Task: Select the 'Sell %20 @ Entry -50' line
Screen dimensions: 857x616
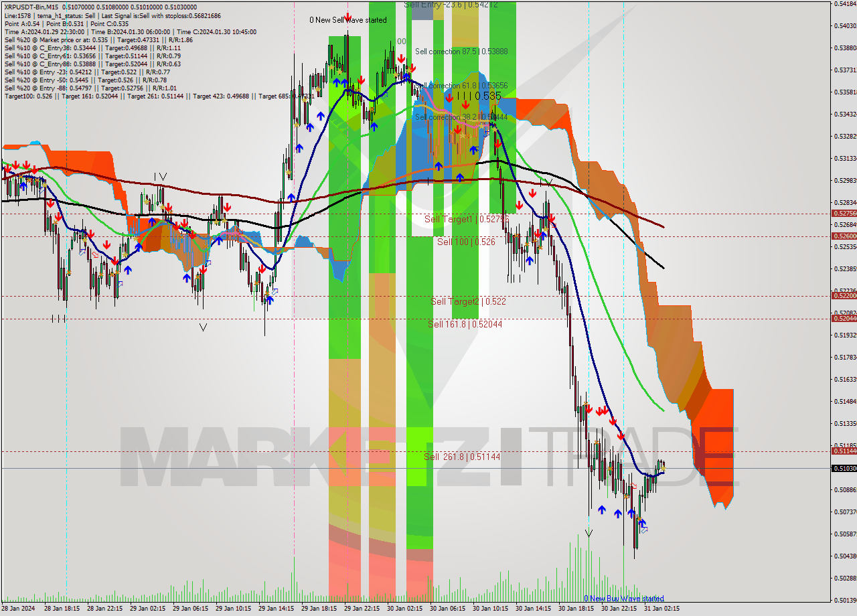Action: [x=86, y=80]
